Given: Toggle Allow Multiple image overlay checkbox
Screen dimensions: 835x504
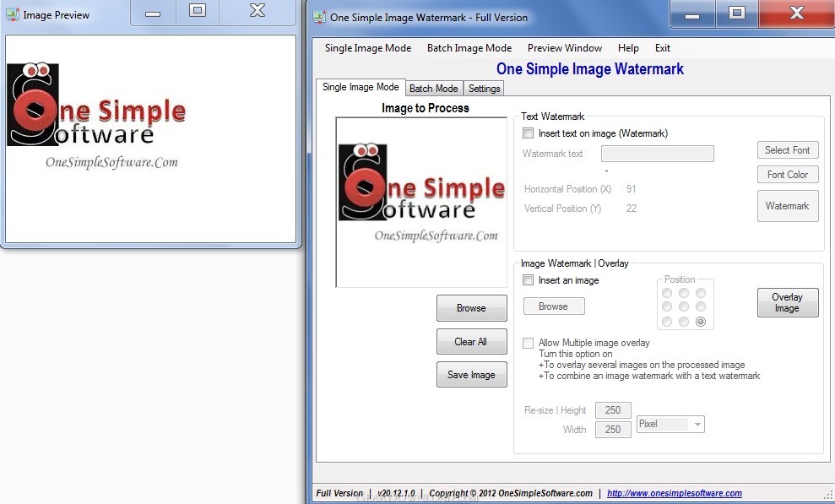Looking at the screenshot, I should tap(529, 343).
